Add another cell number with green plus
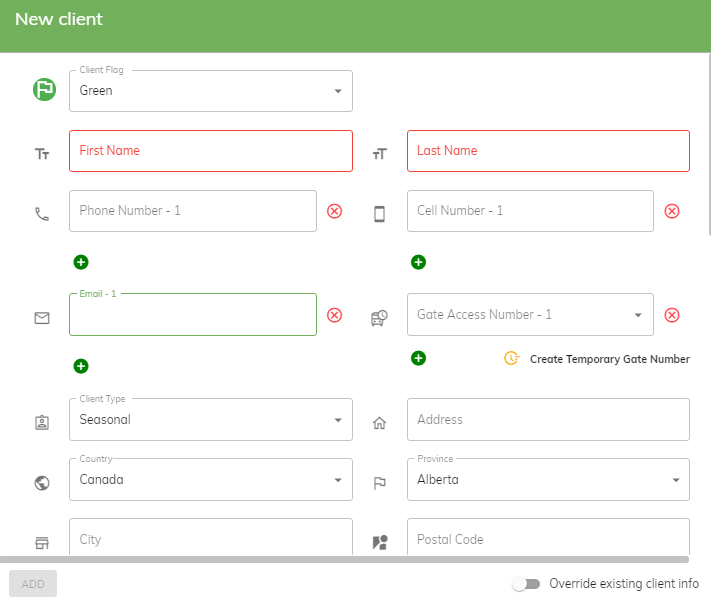This screenshot has width=711, height=601. pos(419,262)
